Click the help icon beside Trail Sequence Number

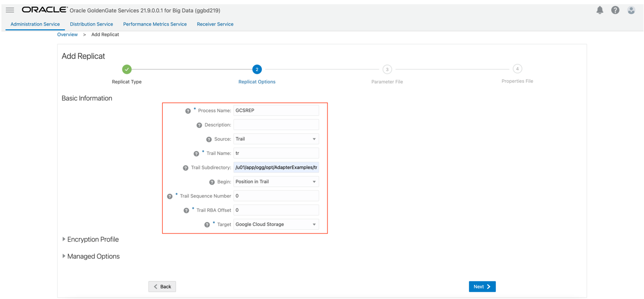(x=170, y=196)
